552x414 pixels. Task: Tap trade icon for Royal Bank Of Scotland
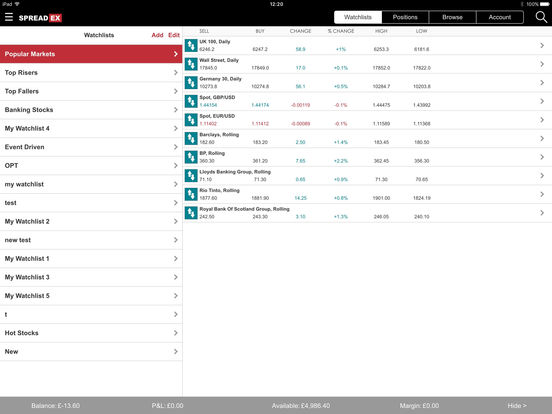coord(191,213)
